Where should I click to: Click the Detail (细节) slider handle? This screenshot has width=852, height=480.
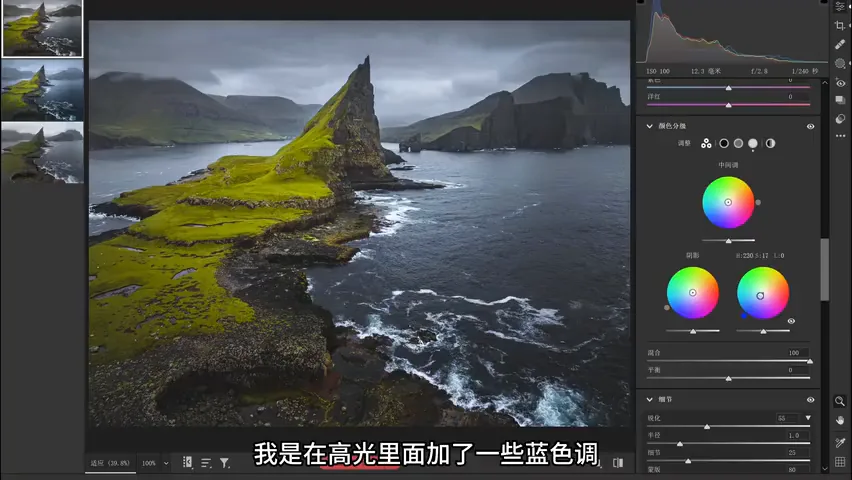point(688,461)
